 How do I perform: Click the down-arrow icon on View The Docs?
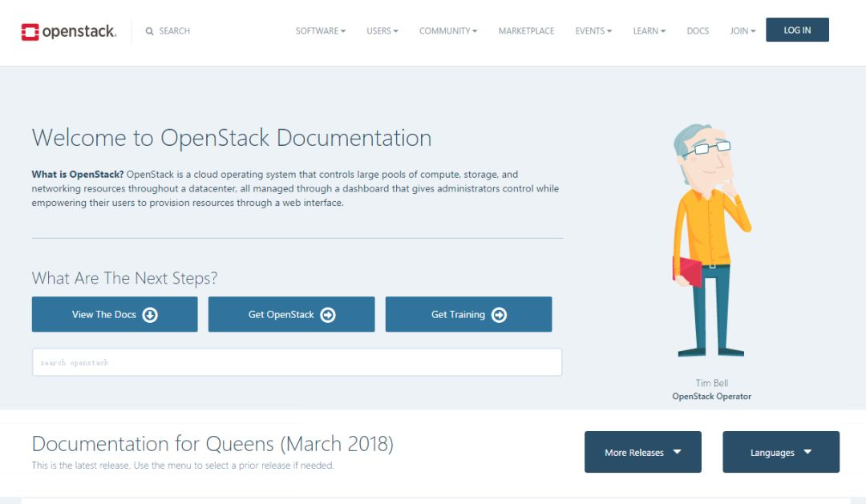click(x=150, y=315)
